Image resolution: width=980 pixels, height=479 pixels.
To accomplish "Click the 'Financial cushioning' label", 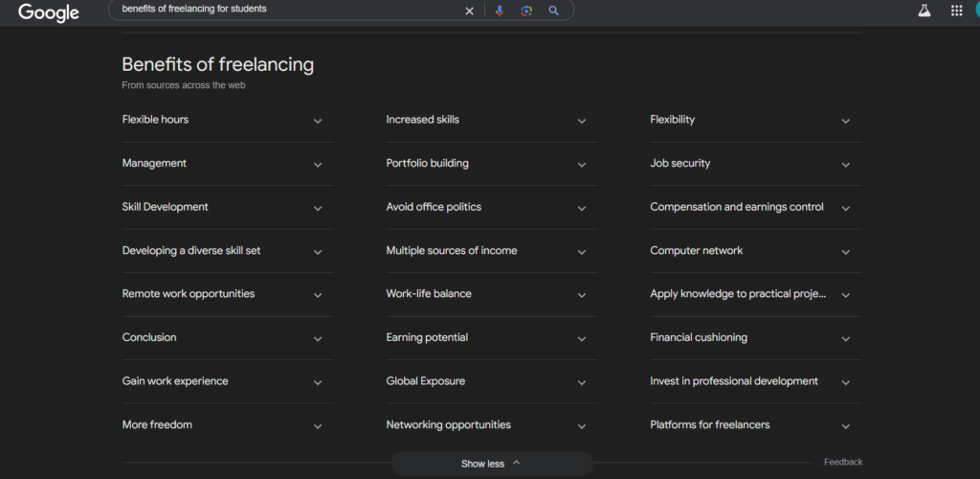I will [x=699, y=337].
